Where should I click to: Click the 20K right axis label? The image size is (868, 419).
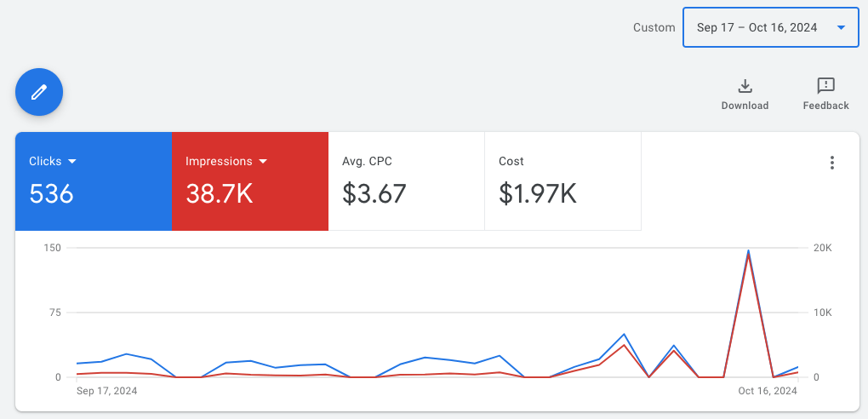[825, 248]
